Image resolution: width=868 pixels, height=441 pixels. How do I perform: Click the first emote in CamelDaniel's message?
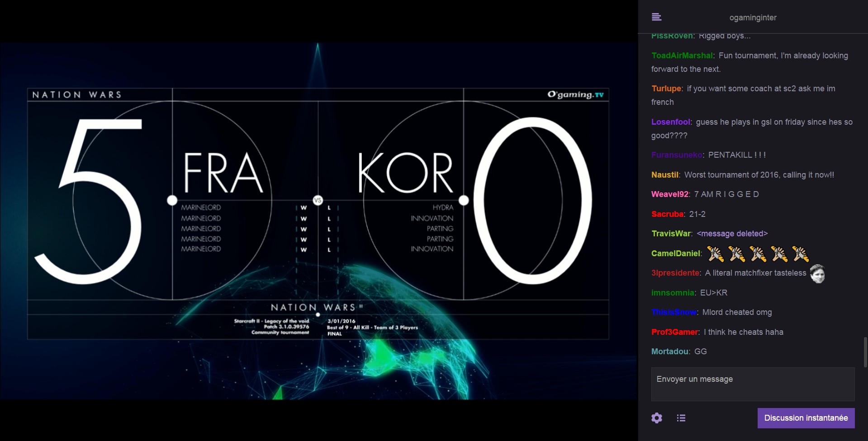715,254
